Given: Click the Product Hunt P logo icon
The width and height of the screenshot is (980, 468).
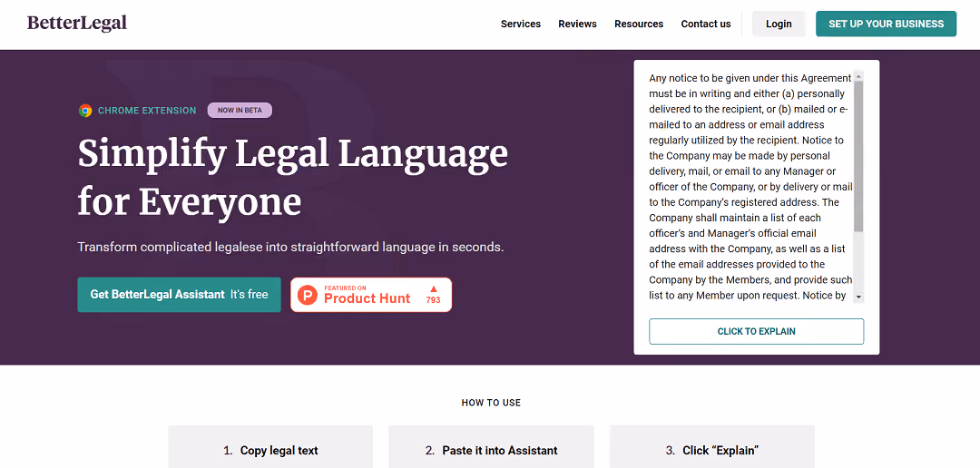Looking at the screenshot, I should (308, 294).
